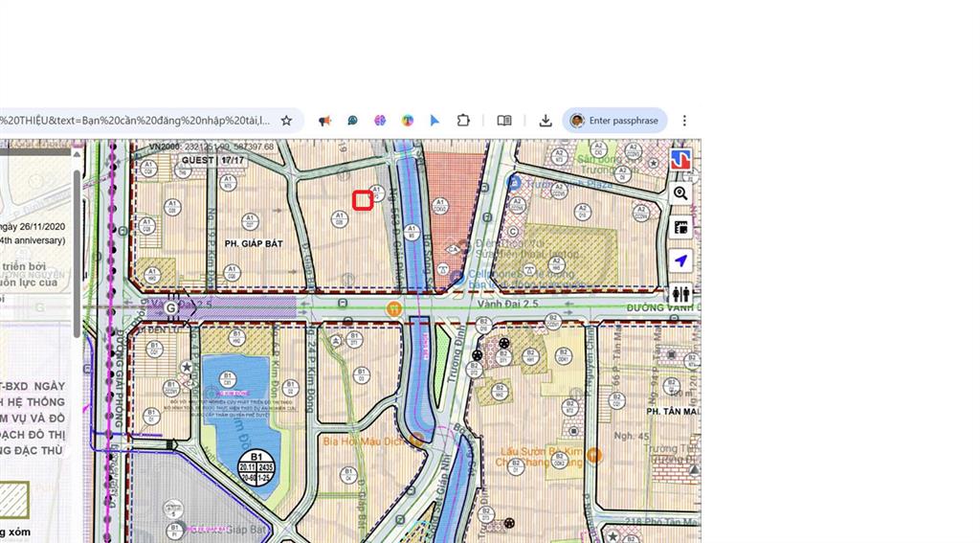
Task: Select the red square marker on the map
Action: 363,200
